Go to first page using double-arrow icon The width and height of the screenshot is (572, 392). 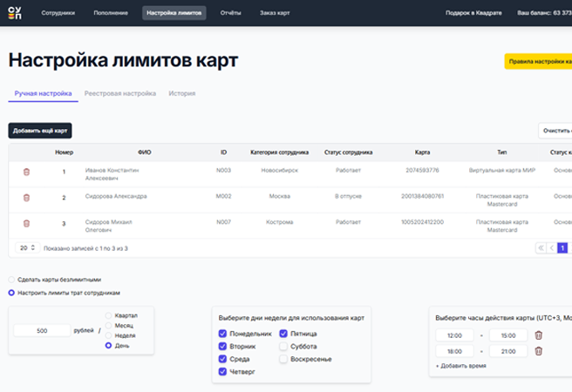(541, 248)
